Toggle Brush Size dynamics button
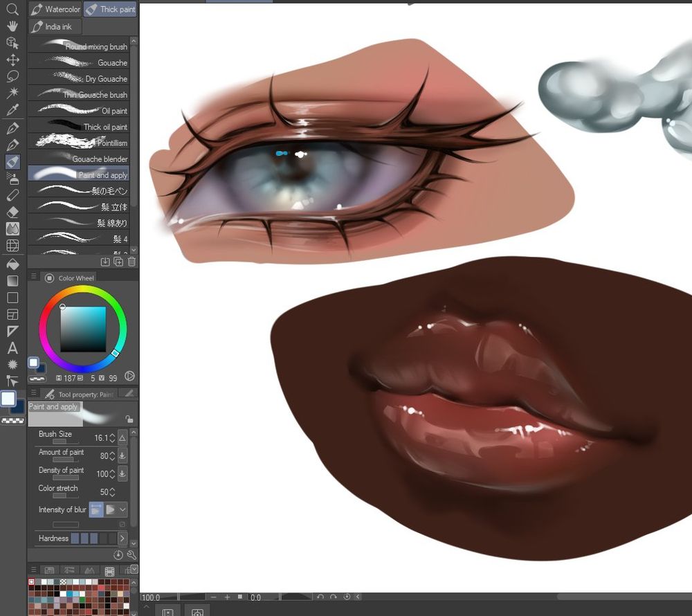This screenshot has width=692, height=616. 122,437
